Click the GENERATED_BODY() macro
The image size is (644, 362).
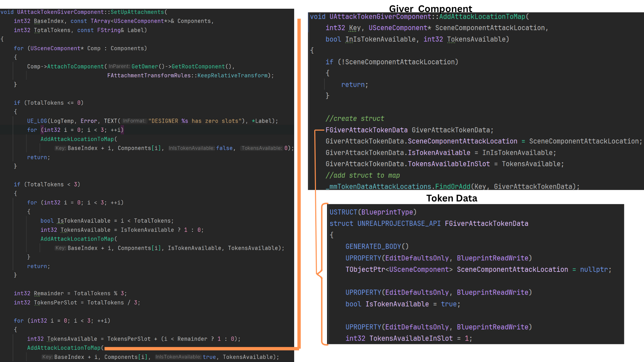[x=377, y=246]
